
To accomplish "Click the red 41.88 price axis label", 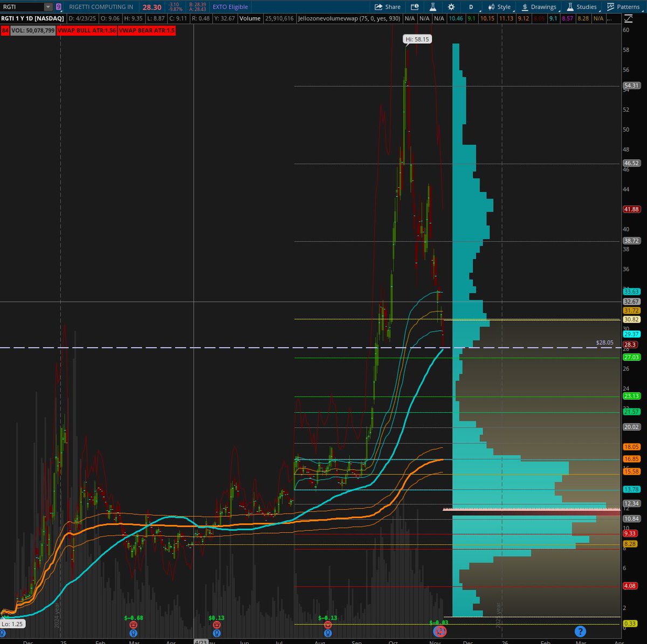I will point(631,209).
